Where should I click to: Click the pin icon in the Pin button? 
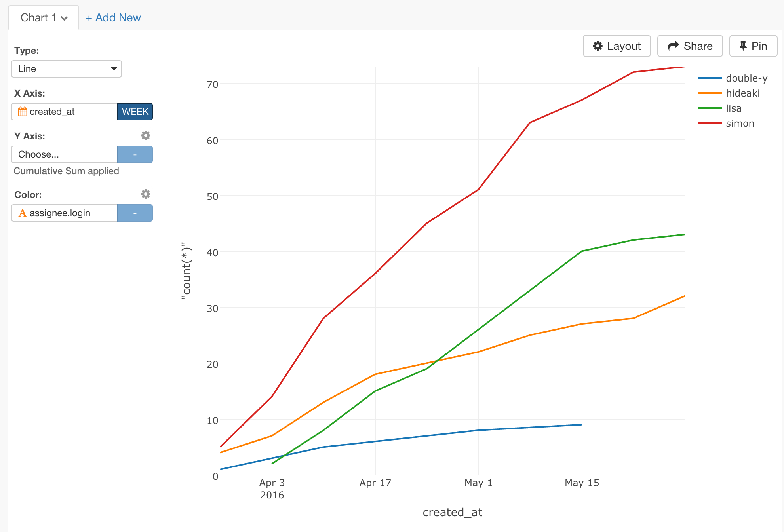click(743, 46)
